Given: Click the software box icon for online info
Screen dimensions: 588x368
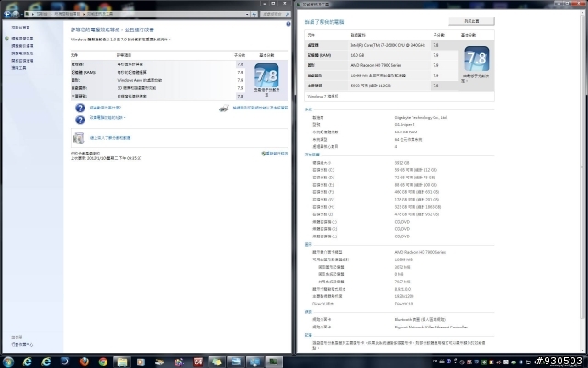Looking at the screenshot, I should [78, 138].
